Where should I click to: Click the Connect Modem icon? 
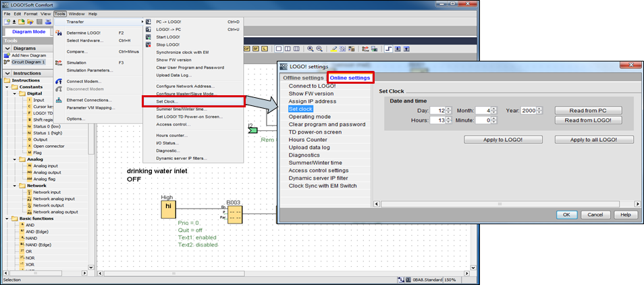tap(59, 81)
